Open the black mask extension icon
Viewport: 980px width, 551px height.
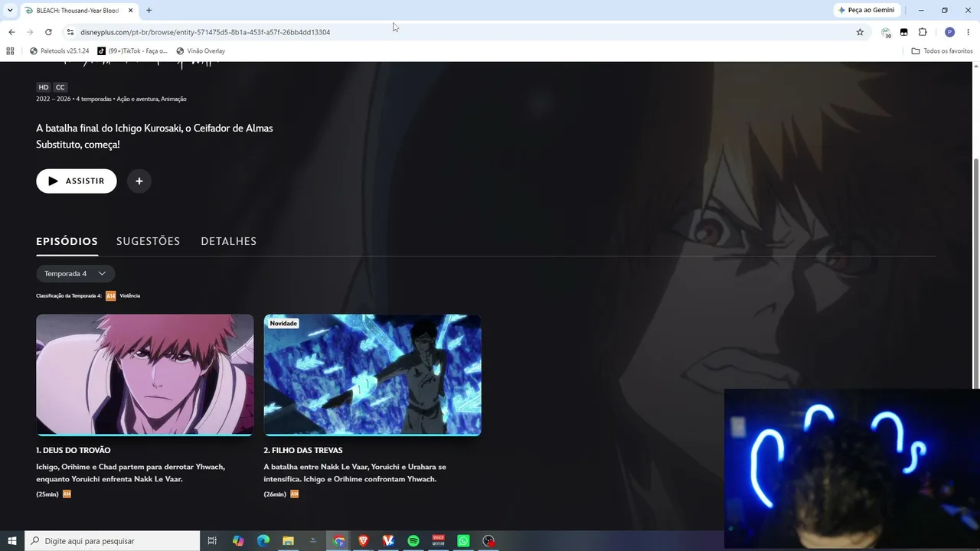[x=904, y=32]
